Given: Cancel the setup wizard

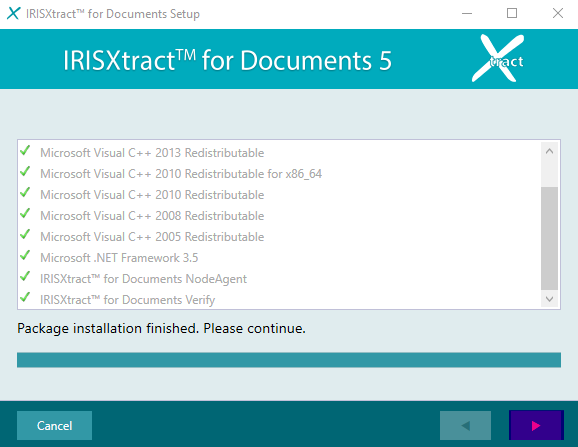Looking at the screenshot, I should tap(55, 425).
